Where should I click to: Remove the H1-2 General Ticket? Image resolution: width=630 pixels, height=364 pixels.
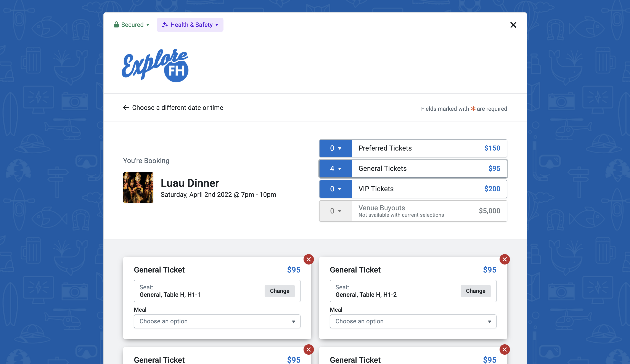point(505,259)
